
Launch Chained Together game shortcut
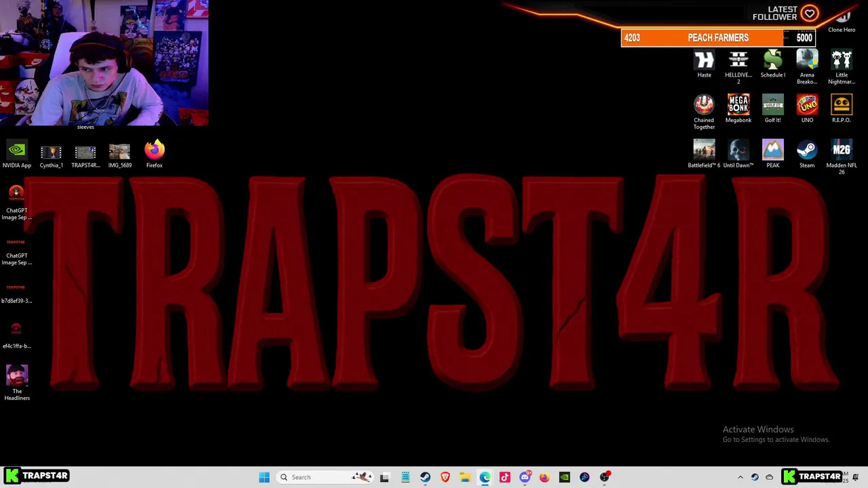pos(704,112)
